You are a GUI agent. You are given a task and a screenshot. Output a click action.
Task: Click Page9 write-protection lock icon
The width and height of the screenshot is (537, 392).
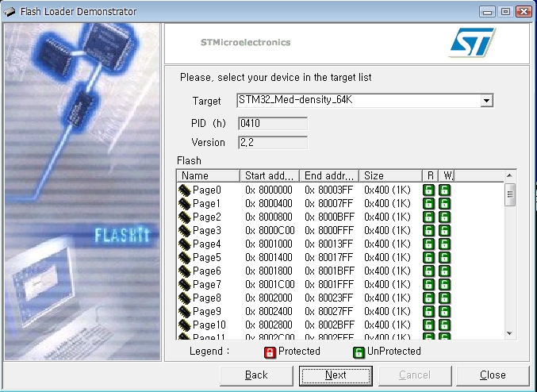point(444,312)
